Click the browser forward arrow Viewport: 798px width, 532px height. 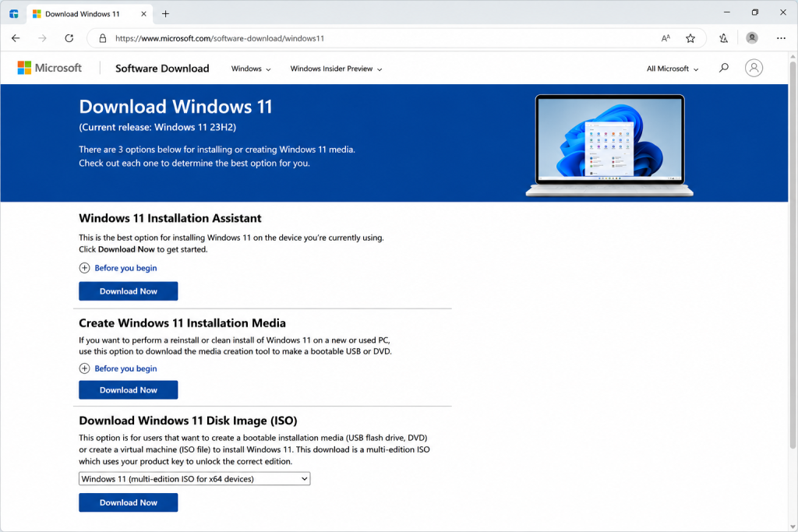coord(42,38)
